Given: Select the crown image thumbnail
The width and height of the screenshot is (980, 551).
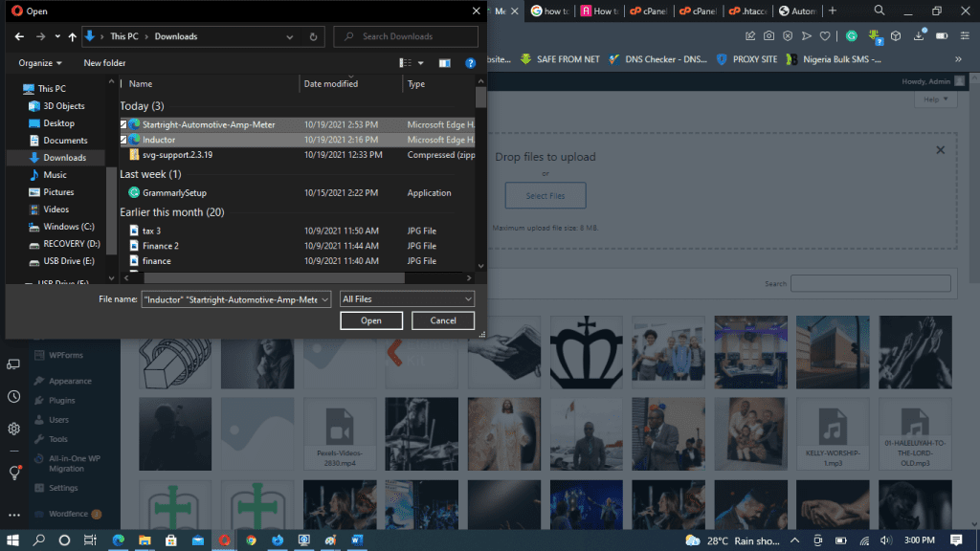Looking at the screenshot, I should [x=587, y=352].
